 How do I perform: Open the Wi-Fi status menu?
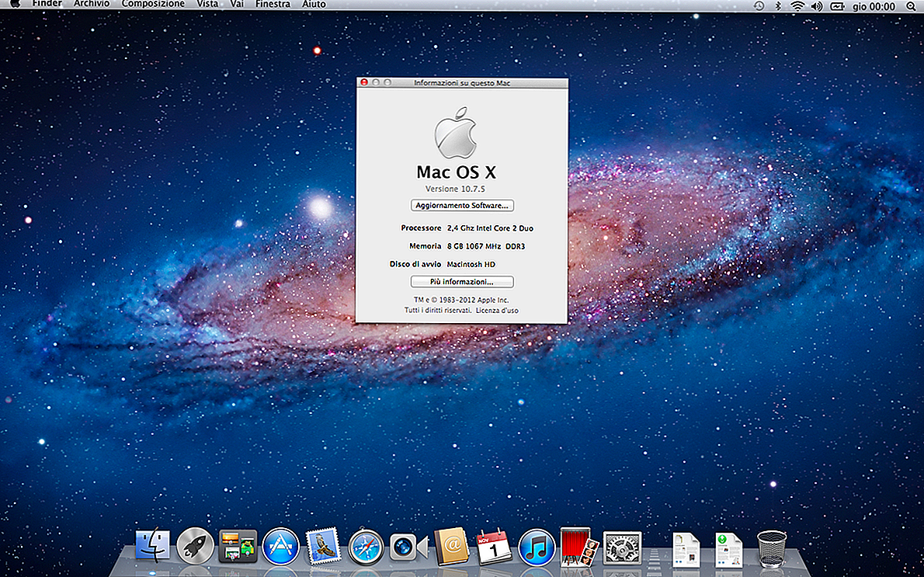pos(797,6)
